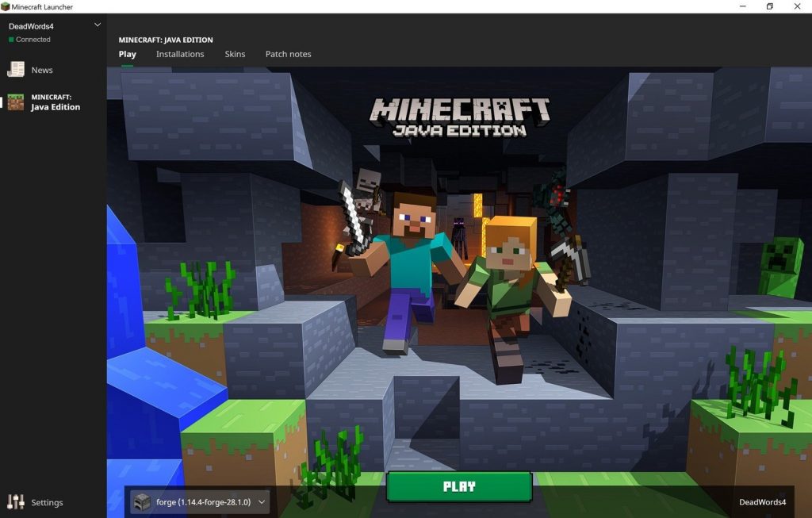Click the Minecraft icon in title bar
The width and height of the screenshot is (812, 518).
pyautogui.click(x=6, y=6)
